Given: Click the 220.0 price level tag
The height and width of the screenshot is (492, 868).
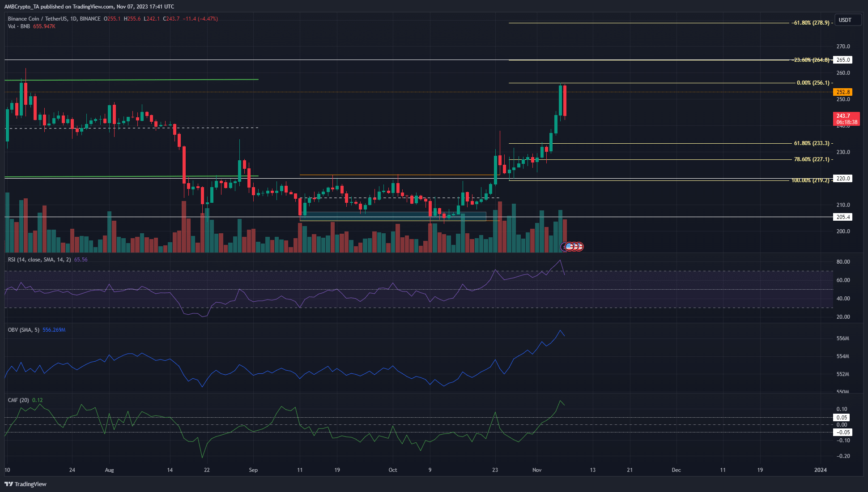Looking at the screenshot, I should point(843,179).
